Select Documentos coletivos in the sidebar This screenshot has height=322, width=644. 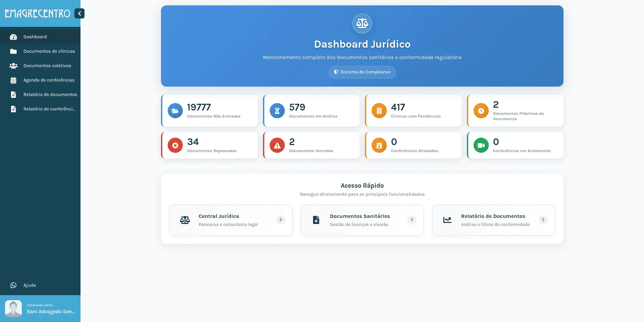(47, 66)
